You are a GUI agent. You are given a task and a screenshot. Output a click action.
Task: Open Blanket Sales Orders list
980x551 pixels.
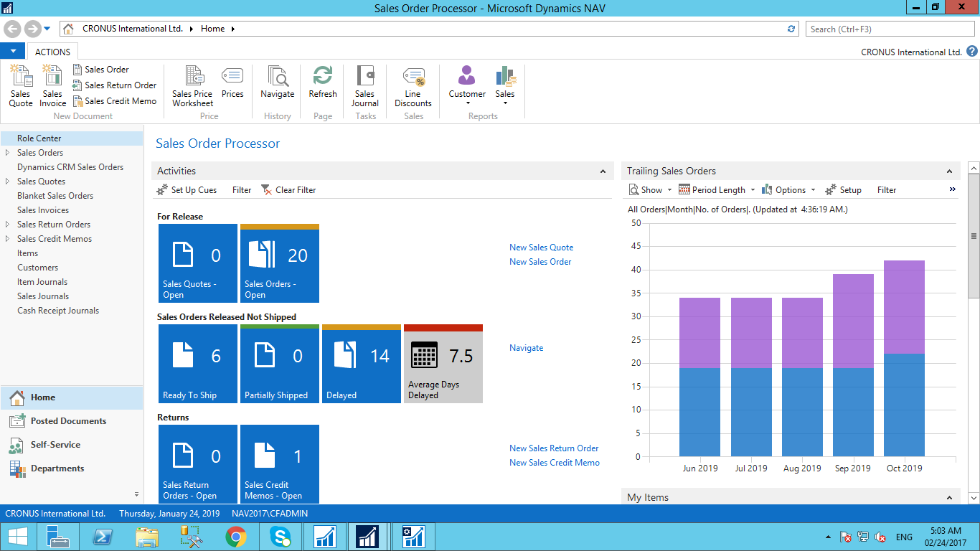click(x=55, y=196)
